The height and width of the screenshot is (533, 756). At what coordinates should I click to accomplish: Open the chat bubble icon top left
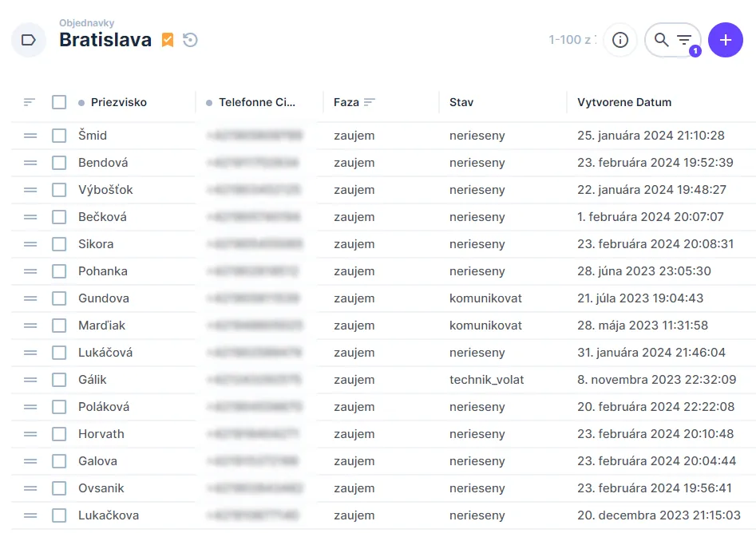tap(29, 39)
